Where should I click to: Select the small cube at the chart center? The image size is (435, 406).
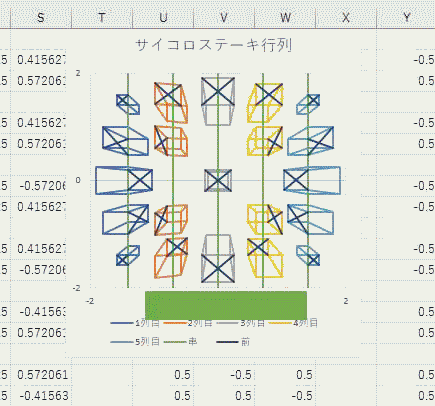coord(218,180)
